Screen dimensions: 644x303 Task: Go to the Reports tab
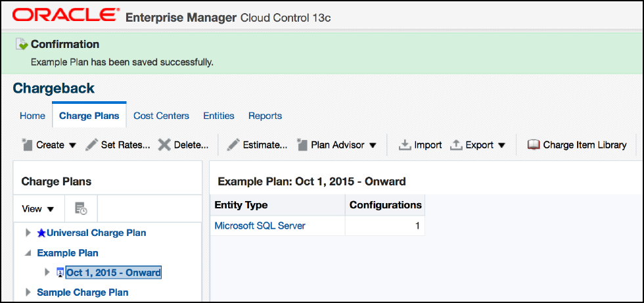click(265, 116)
